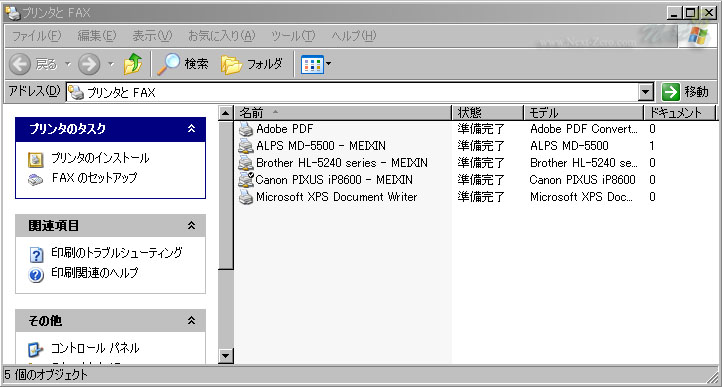Click the Microsoft XPS Doc... model cell

coord(581,197)
